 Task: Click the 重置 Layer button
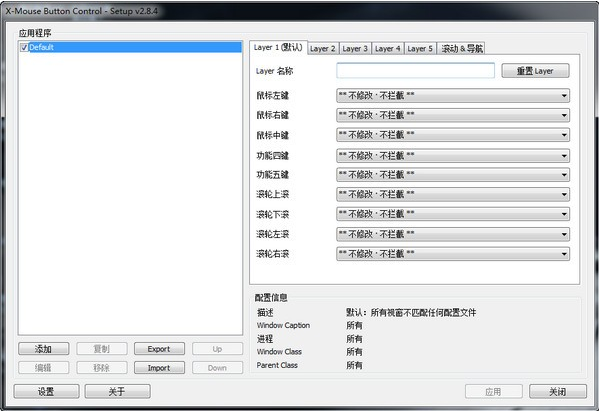pos(535,71)
